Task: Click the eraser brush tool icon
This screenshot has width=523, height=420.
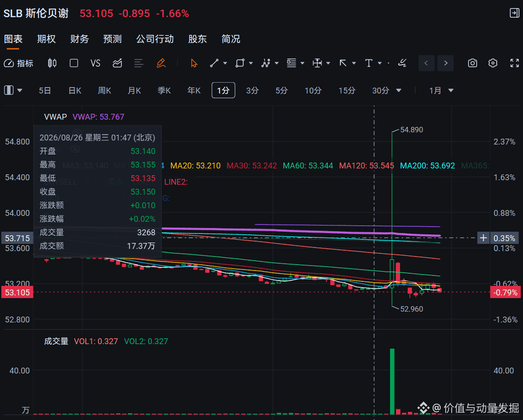Action: point(402,63)
